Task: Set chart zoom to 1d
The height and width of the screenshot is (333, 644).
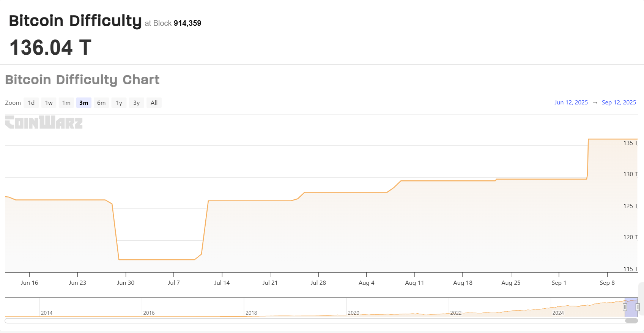Action: [x=31, y=103]
